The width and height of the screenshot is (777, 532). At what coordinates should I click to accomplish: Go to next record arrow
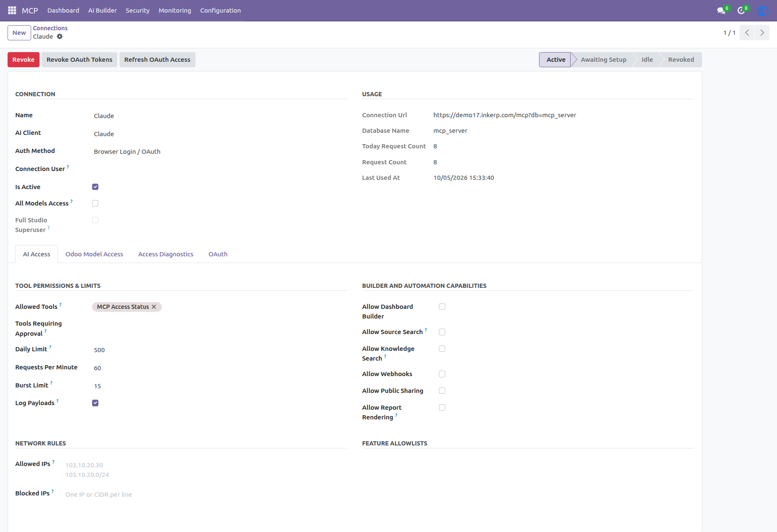pos(762,33)
